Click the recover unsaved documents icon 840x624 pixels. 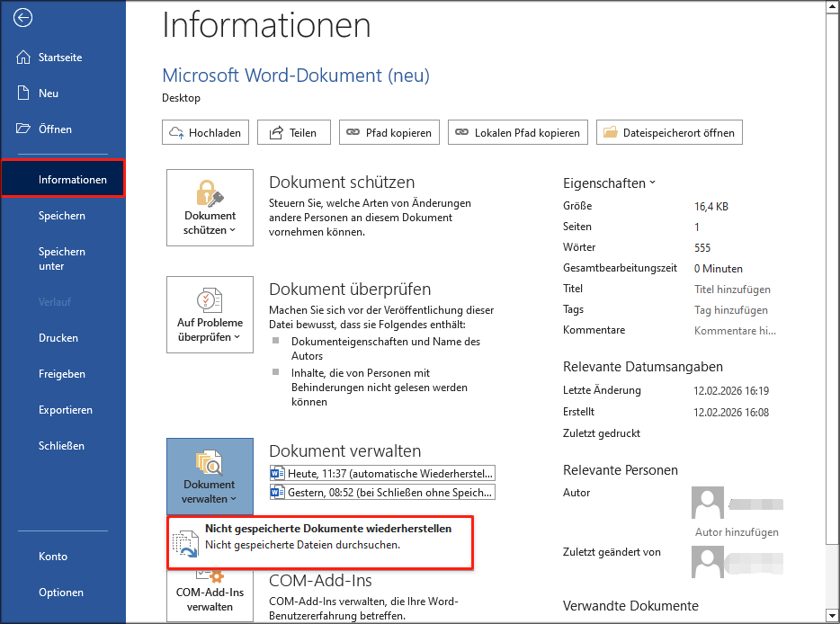click(185, 544)
